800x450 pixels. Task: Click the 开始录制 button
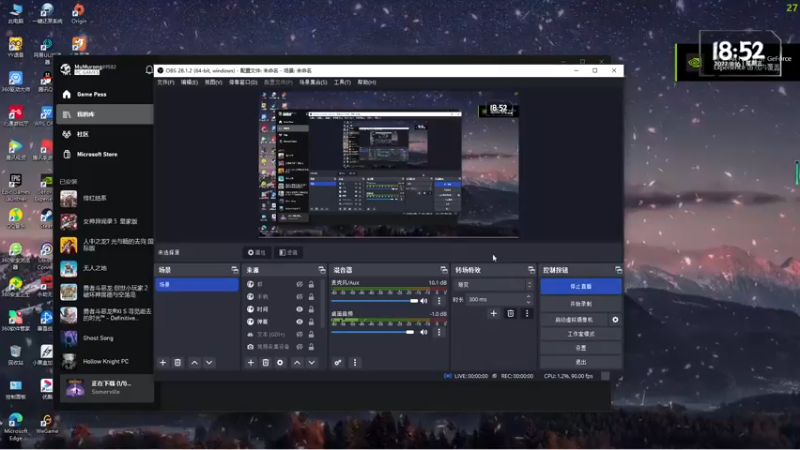point(581,304)
